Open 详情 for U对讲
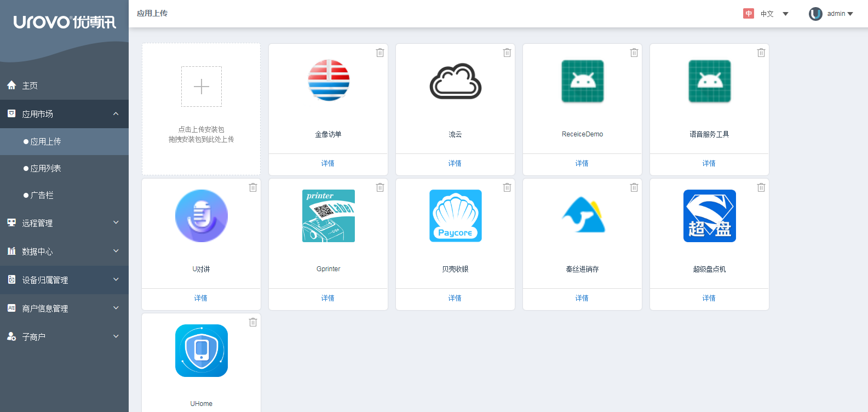Screen dimensions: 868x412 (201, 298)
